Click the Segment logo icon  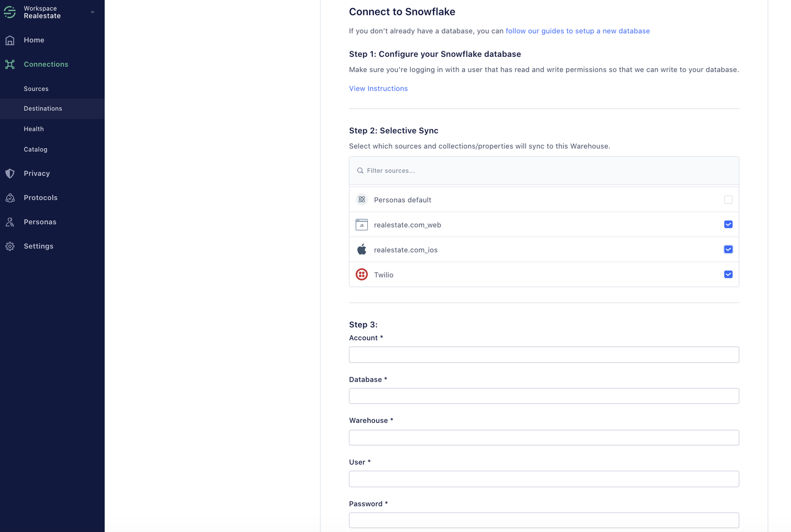click(x=10, y=12)
